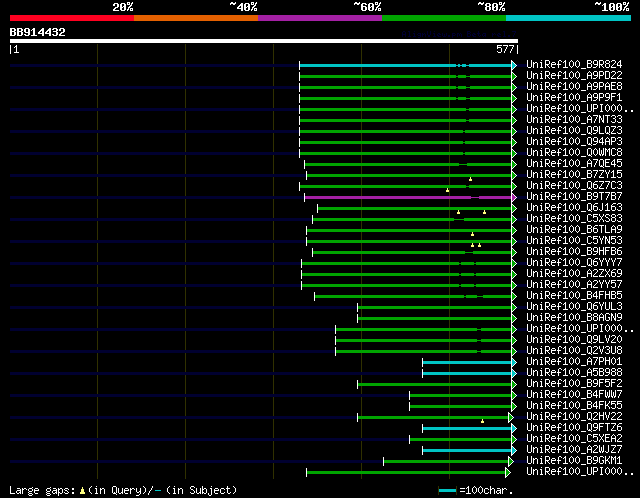Viewport: 640px width, 498px height.
Task: Click the arrowhead ending the UniRef100_B9T7B7 alignment
Action: pos(514,198)
